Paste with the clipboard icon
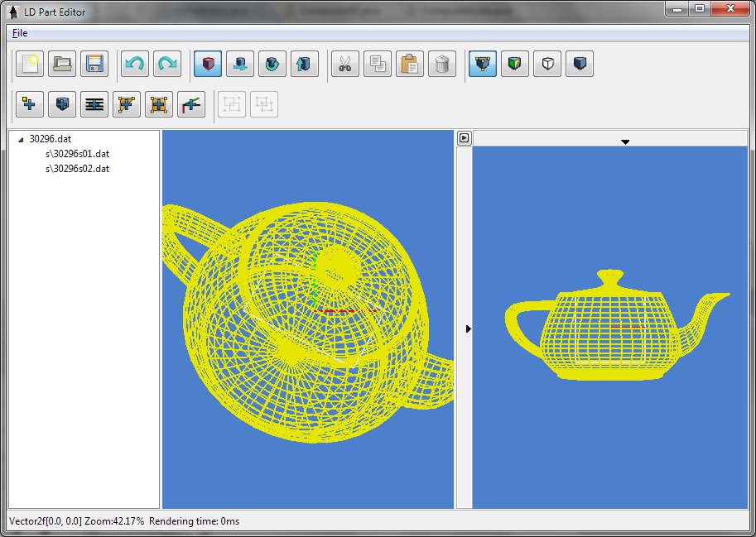The width and height of the screenshot is (756, 537). 410,64
